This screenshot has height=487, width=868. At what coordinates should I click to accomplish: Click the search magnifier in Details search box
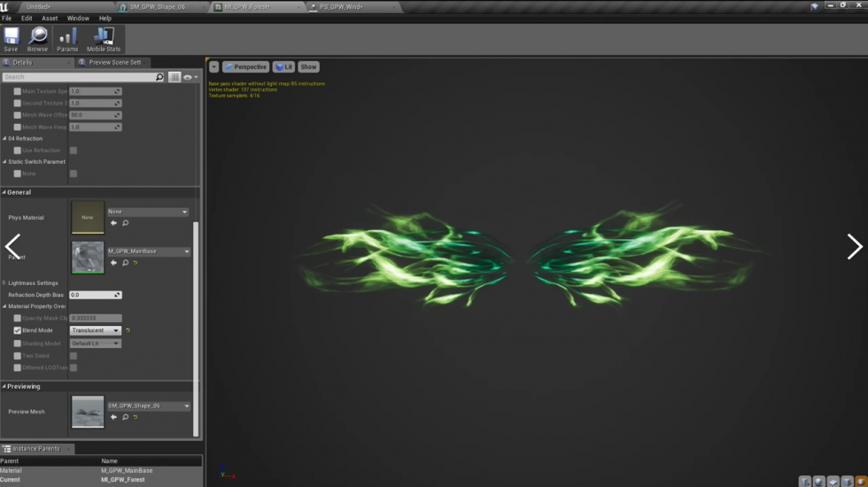tap(159, 77)
